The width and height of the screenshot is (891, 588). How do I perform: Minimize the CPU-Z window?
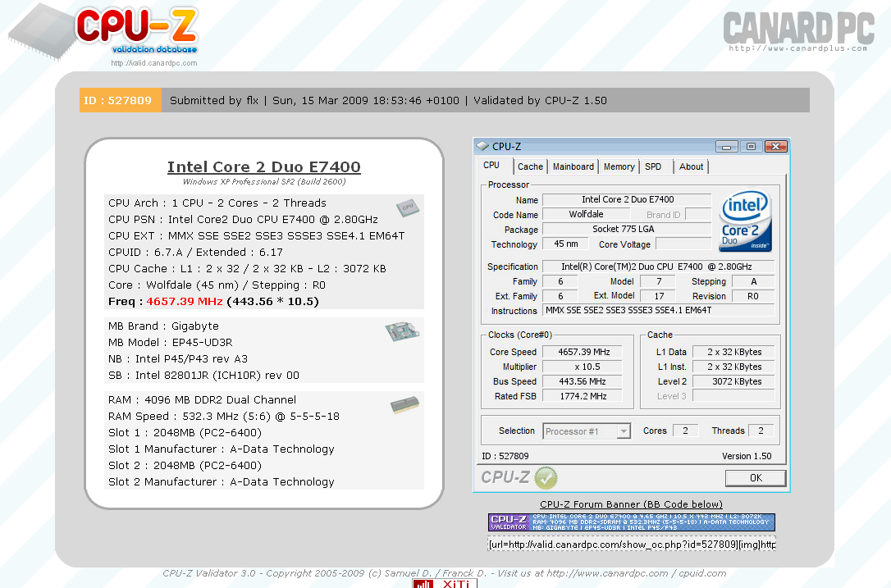726,147
